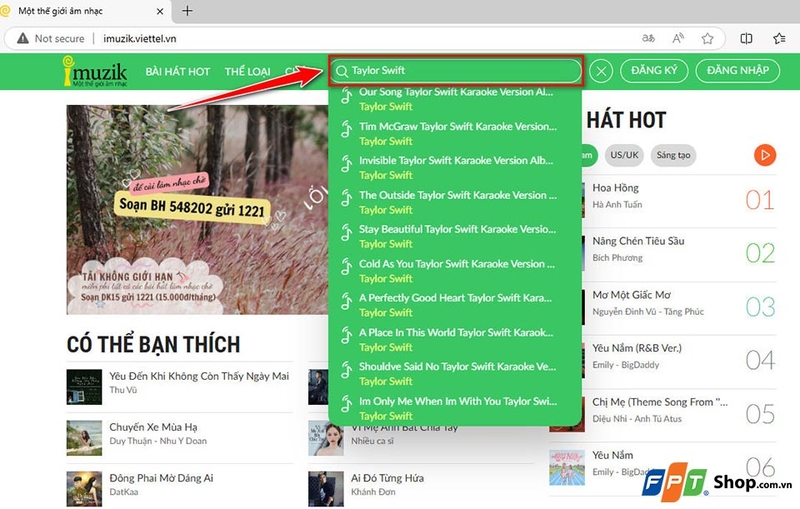Open the pine forest promo banner

point(197,210)
